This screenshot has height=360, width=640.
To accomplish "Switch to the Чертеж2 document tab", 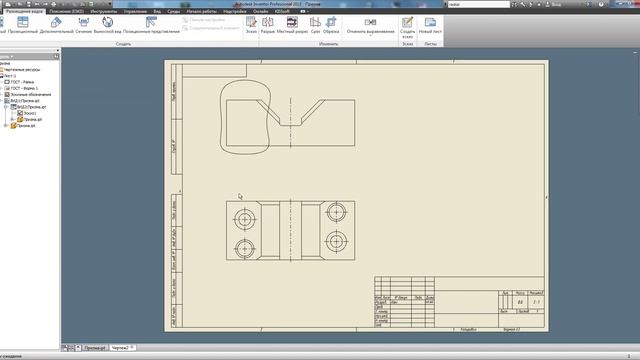I will 122,348.
